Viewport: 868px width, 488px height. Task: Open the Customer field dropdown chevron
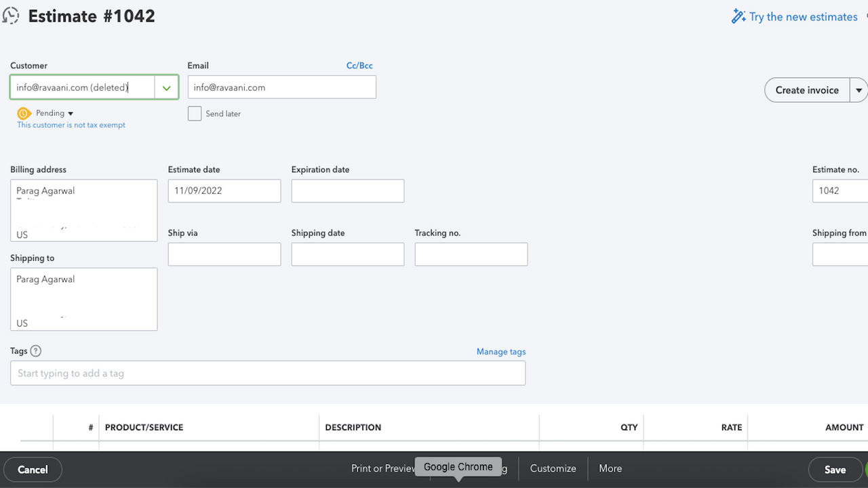pyautogui.click(x=166, y=87)
